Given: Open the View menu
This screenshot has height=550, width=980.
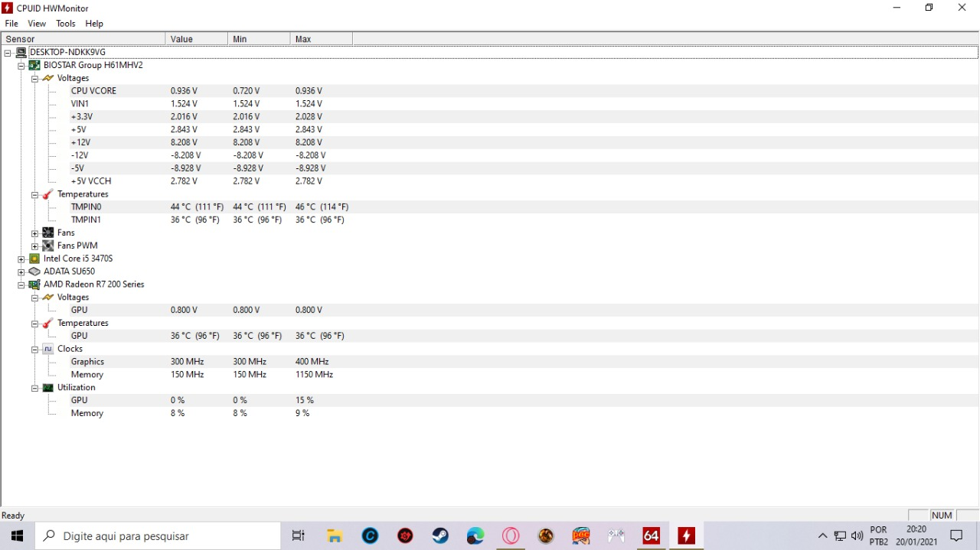Looking at the screenshot, I should pyautogui.click(x=37, y=24).
